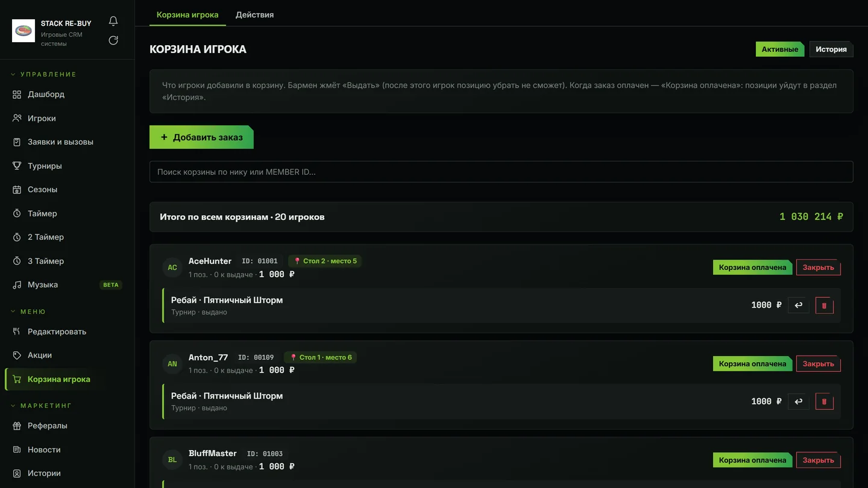Screen dimensions: 868x488
Task: Delete the Anton_77 rebuy item
Action: coord(825,401)
